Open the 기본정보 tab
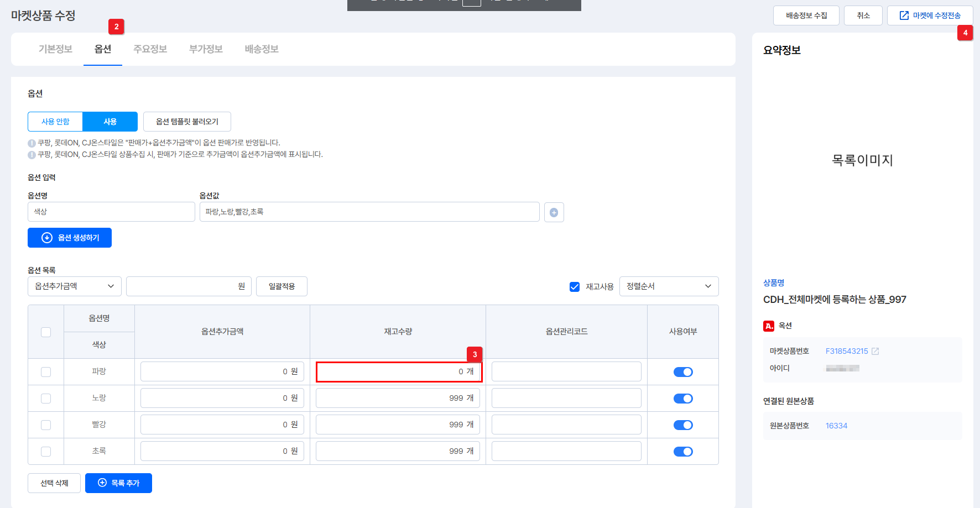The image size is (980, 508). click(x=55, y=49)
